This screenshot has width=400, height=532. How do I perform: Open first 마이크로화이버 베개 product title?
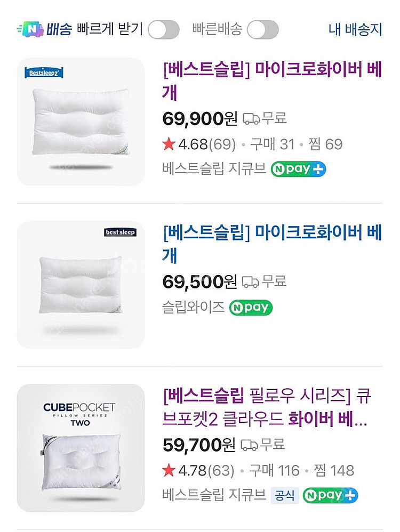pyautogui.click(x=272, y=81)
